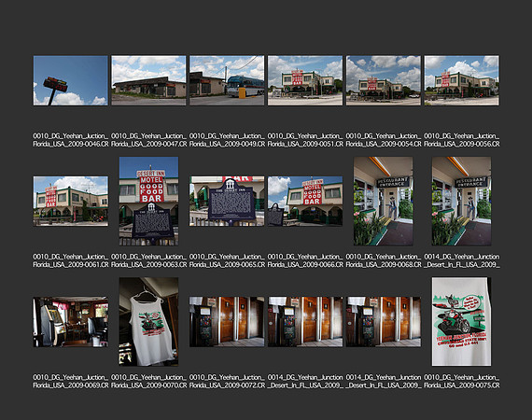Click filename ending 2009-0047.CR
The height and width of the screenshot is (420, 532).
pyautogui.click(x=148, y=140)
